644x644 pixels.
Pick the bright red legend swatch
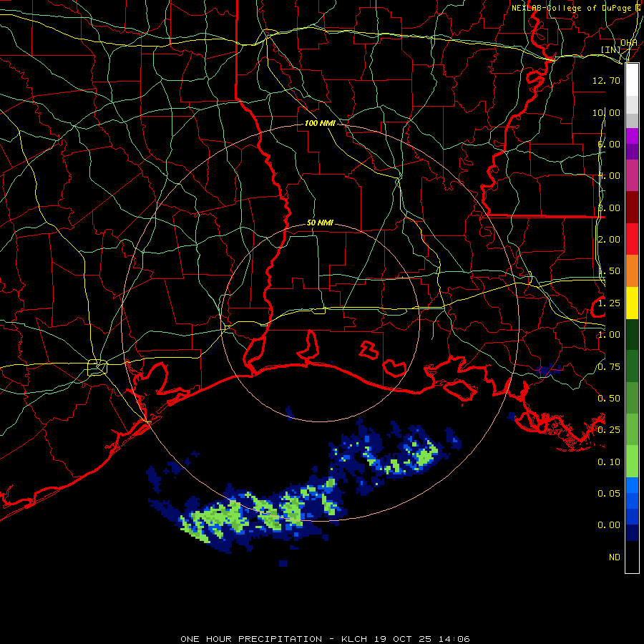tap(632, 239)
